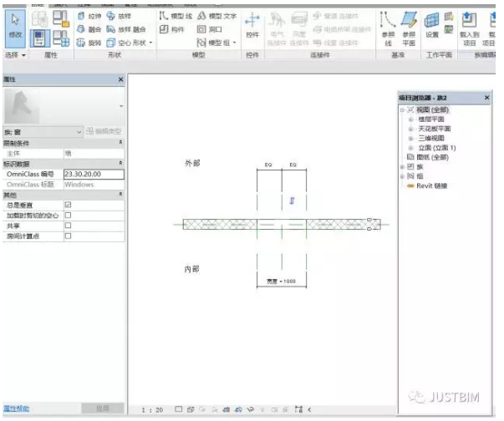Toggle the Properties palette ribbon button
The height and width of the screenshot is (421, 504).
pos(40,38)
